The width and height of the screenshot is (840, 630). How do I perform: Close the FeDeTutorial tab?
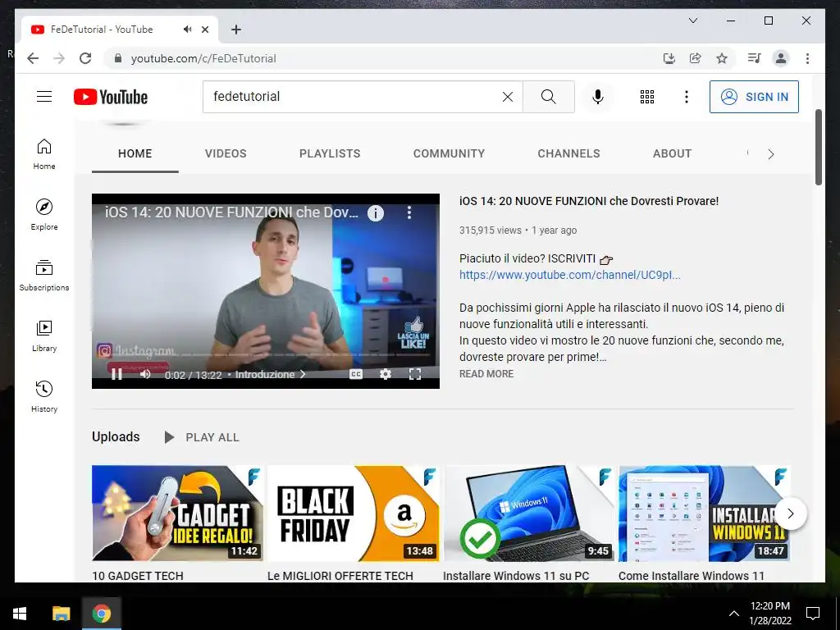tap(204, 30)
